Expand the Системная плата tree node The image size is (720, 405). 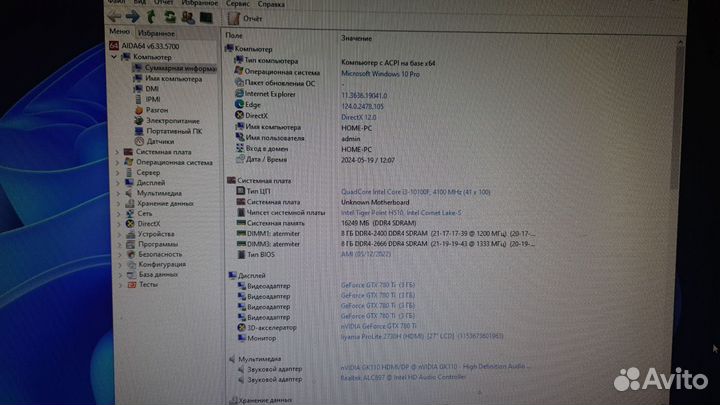119,152
